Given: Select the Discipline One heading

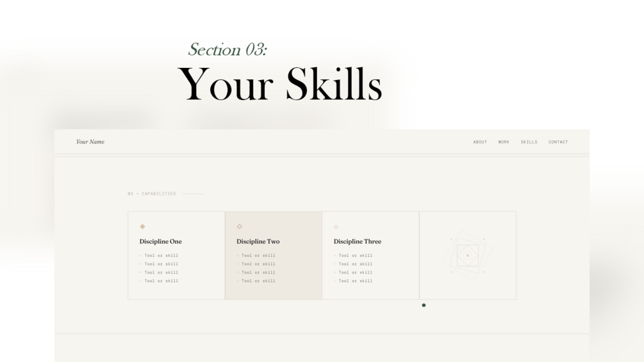Looking at the screenshot, I should pyautogui.click(x=161, y=242).
